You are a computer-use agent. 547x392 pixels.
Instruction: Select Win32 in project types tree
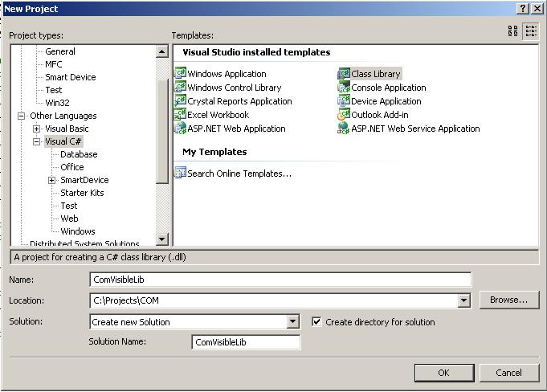[57, 103]
